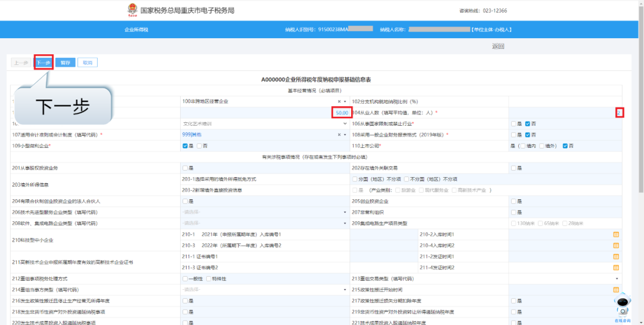Screen dimensions: 644x325
Task: Focus the 210-3 入库编号2 input
Action: [383, 246]
